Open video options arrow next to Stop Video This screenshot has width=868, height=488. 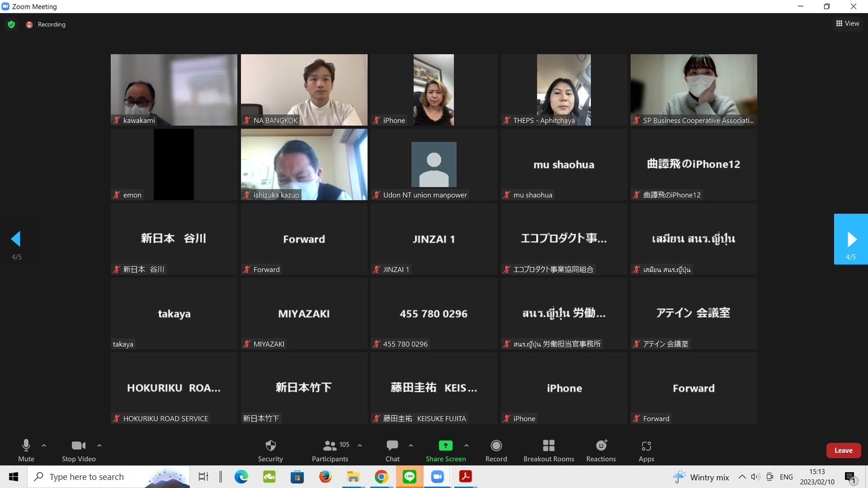(99, 446)
